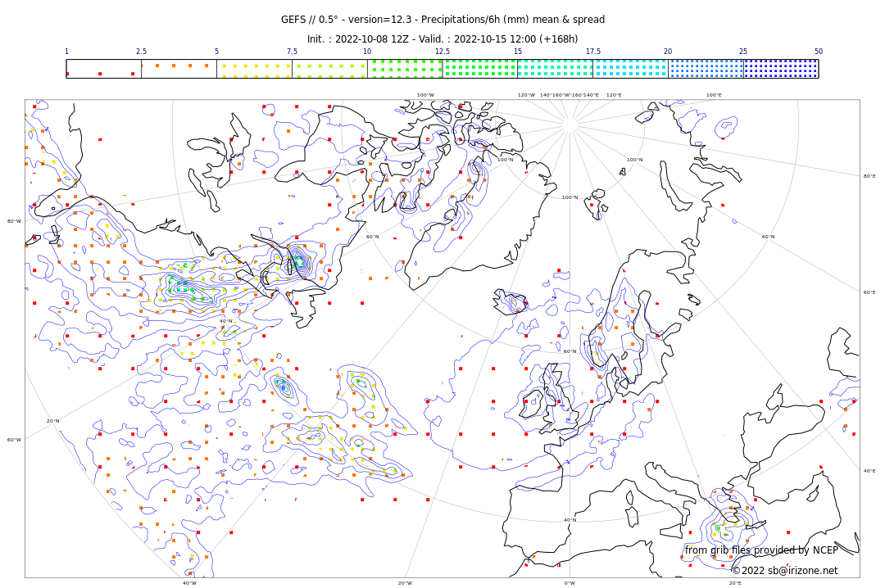This screenshot has height=588, width=885.
Task: Click legend value "12.5"
Action: (x=442, y=52)
